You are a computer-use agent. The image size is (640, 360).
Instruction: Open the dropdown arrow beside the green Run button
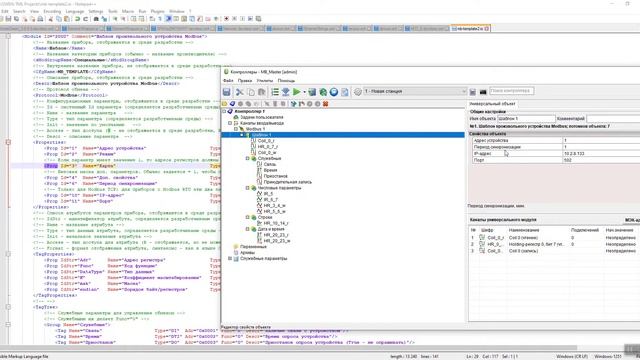point(304,92)
